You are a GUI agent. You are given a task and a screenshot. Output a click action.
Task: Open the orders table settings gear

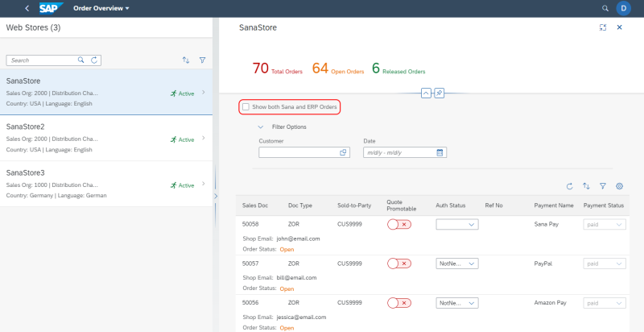click(x=619, y=186)
